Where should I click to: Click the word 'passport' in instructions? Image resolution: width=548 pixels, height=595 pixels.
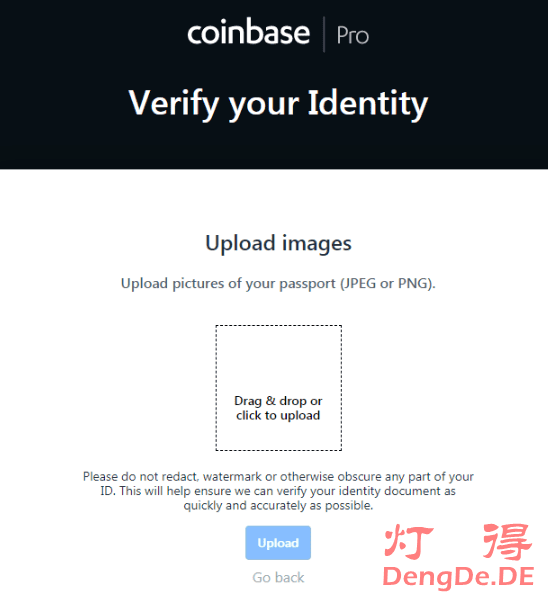point(307,284)
